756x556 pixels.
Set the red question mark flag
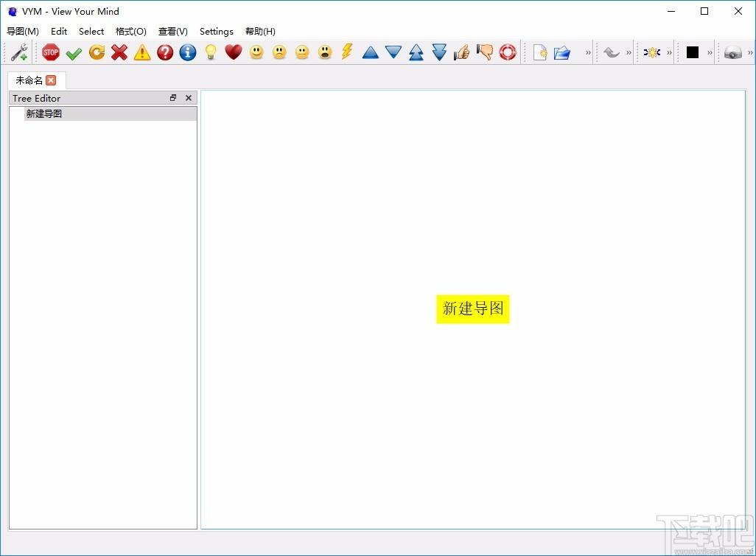tap(165, 52)
